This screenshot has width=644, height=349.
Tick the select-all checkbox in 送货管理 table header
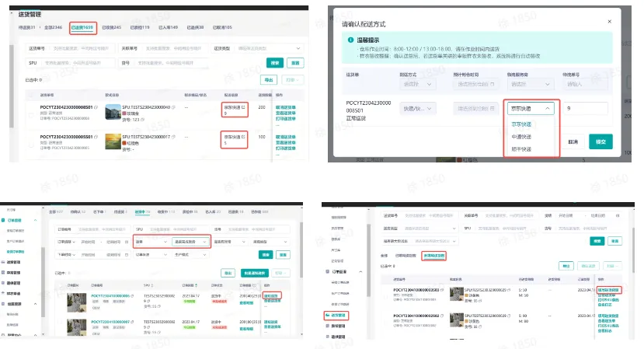31,95
